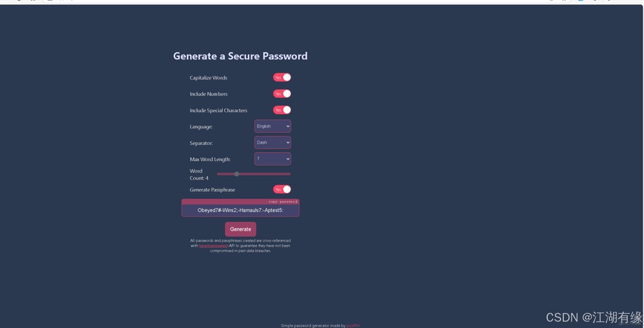Click the Generate Passphrase label
Viewport: 644px width, 328px height.
click(x=212, y=190)
